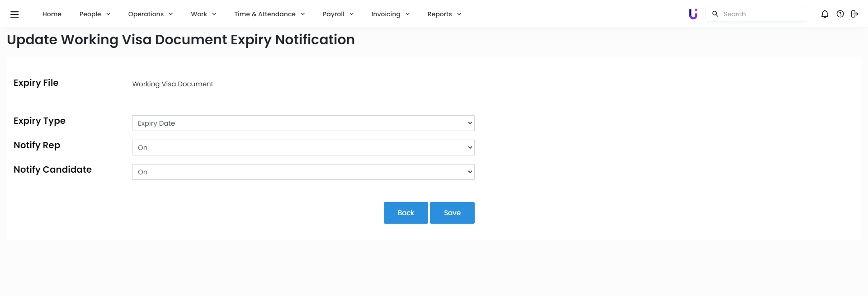Open the Notify Rep dropdown
This screenshot has width=868, height=296.
tap(303, 147)
